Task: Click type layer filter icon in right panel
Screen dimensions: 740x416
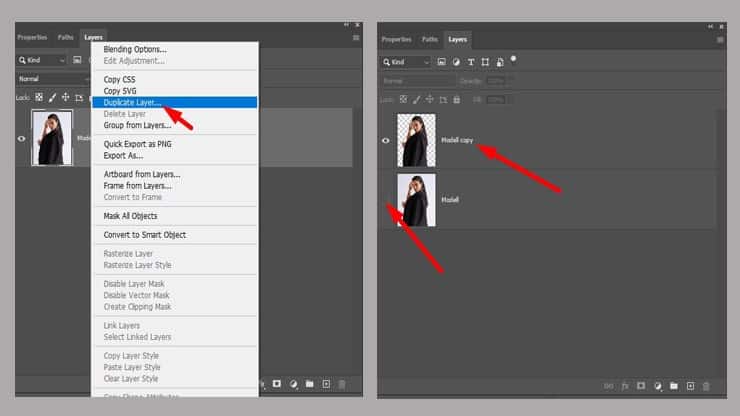Action: click(471, 62)
